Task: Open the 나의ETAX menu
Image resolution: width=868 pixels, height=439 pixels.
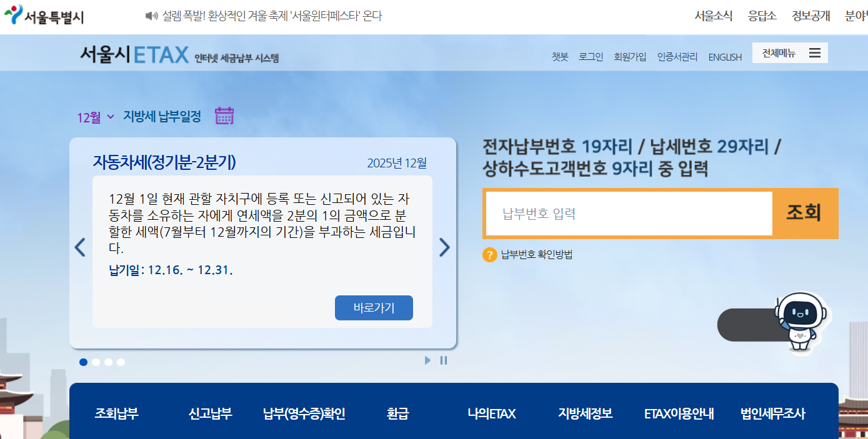Action: (x=492, y=413)
